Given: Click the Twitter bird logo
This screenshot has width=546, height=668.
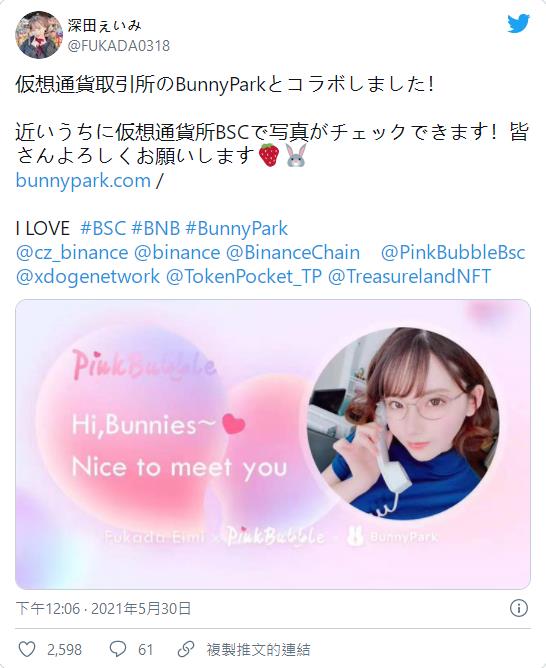Looking at the screenshot, I should click(518, 23).
